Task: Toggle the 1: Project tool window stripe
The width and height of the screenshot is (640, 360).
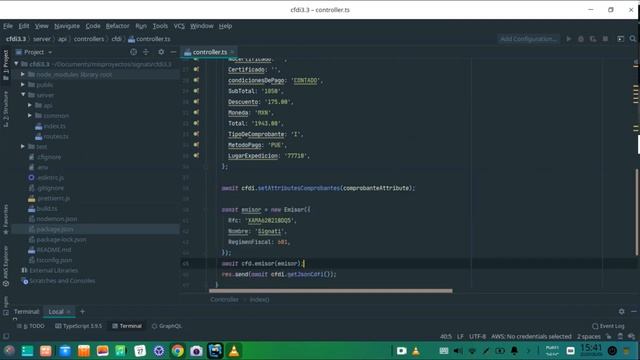Action: (6, 65)
